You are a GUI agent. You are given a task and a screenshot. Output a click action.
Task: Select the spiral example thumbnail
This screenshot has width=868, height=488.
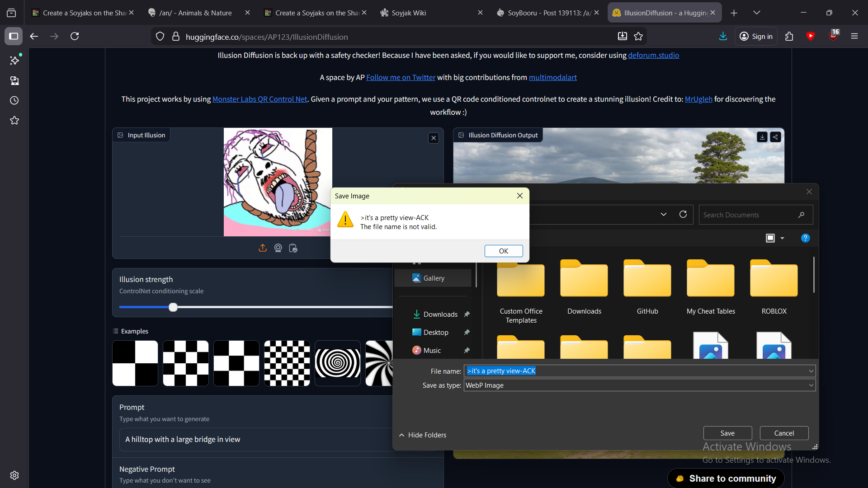[338, 363]
